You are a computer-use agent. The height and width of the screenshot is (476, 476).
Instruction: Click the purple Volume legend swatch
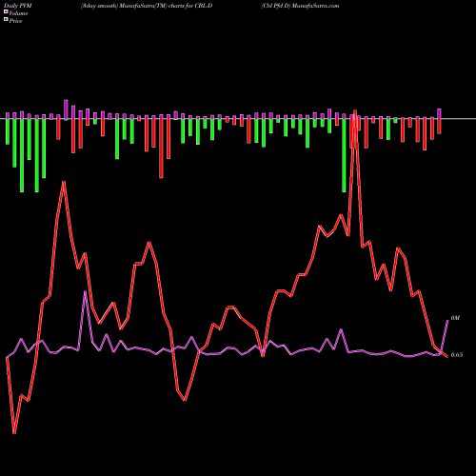click(x=6, y=11)
